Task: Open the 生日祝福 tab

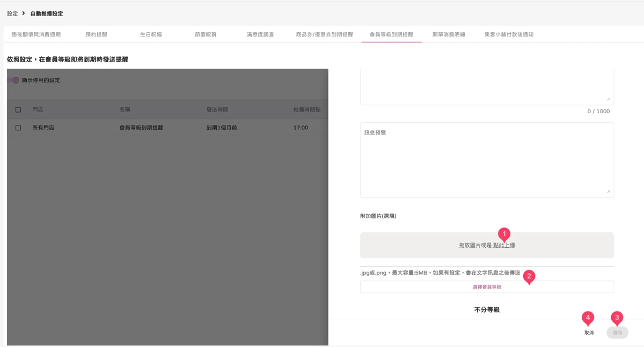Action: pyautogui.click(x=151, y=34)
